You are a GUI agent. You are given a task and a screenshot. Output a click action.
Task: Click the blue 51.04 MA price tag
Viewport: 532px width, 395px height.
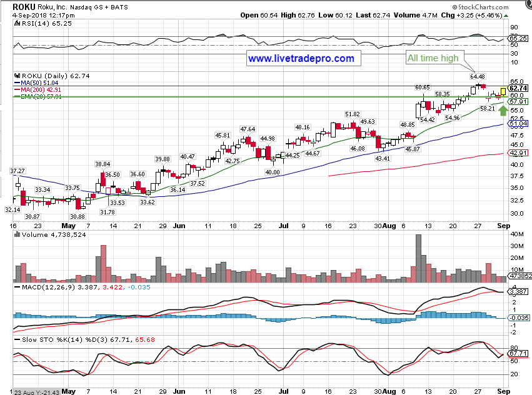click(x=519, y=124)
